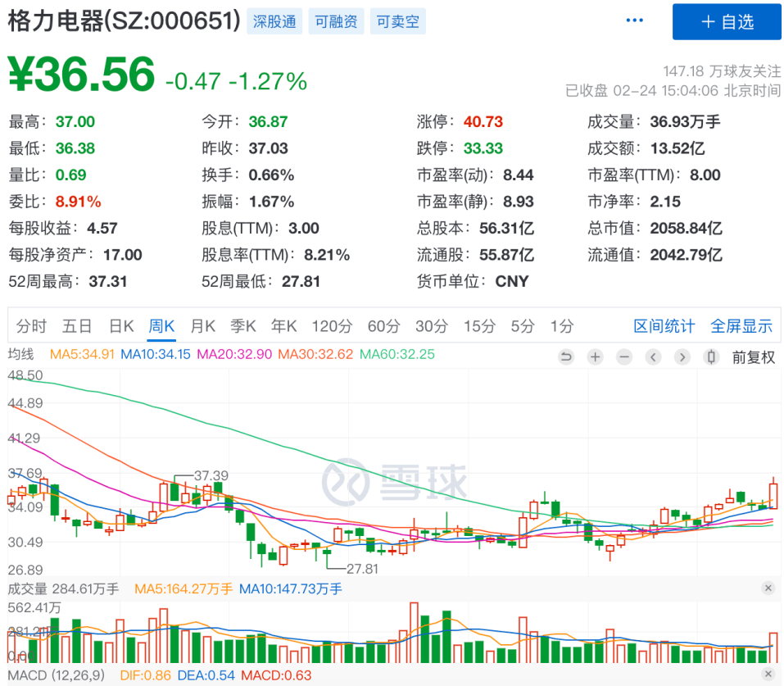Click the MA60:32.25 moving average label
Image resolution: width=784 pixels, height=686 pixels.
397,354
